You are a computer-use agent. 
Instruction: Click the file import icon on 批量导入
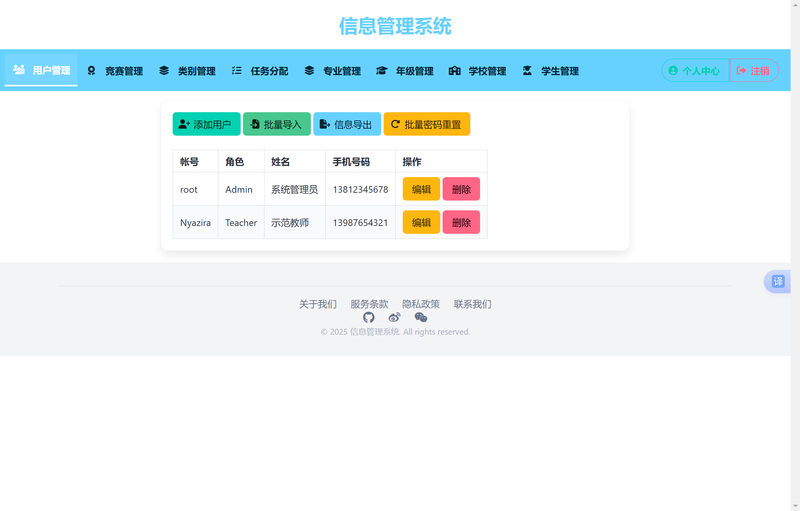(x=255, y=124)
